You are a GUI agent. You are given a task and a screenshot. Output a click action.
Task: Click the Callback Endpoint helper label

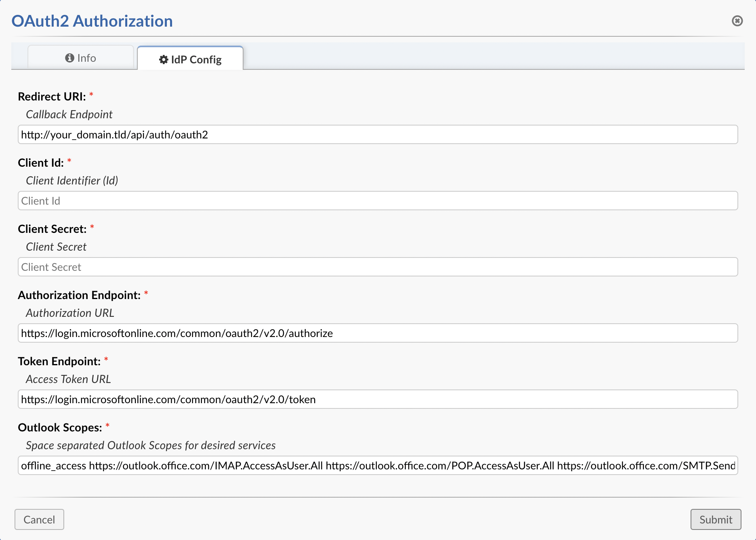69,114
